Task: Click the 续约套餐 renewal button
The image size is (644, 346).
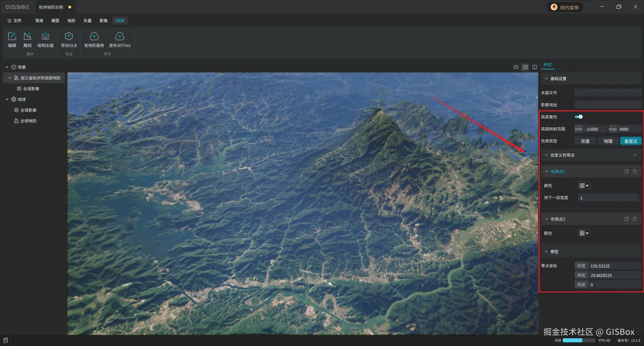Action: (565, 7)
